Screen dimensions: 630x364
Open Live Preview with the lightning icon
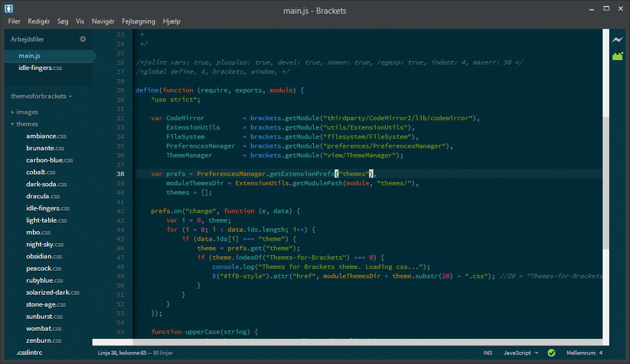tap(617, 40)
